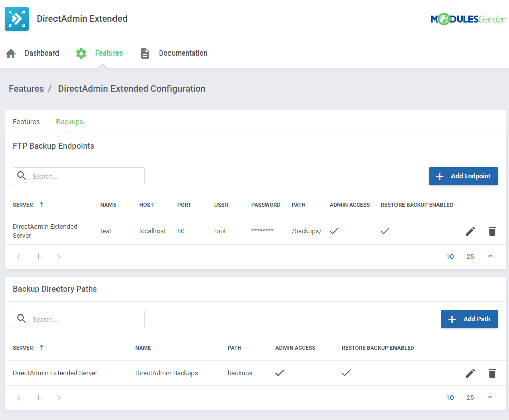The height and width of the screenshot is (420, 509).
Task: Click the masked password cell
Action: (x=263, y=231)
